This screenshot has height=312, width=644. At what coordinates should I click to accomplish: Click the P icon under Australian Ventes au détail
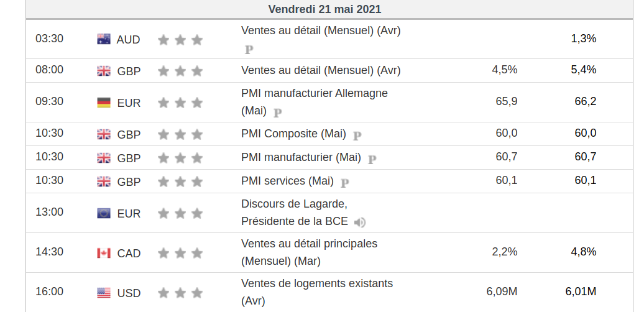[249, 49]
